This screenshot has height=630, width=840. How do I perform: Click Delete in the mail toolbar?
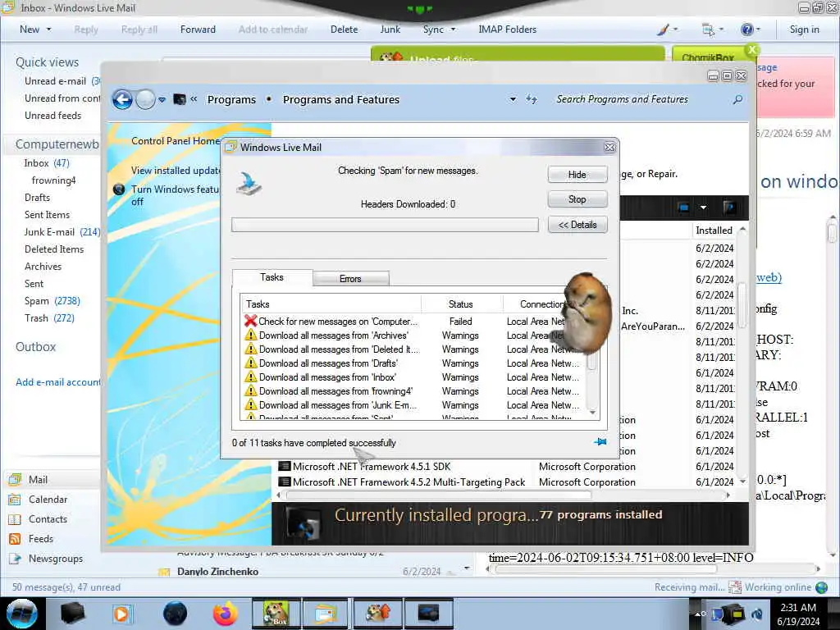tap(344, 30)
